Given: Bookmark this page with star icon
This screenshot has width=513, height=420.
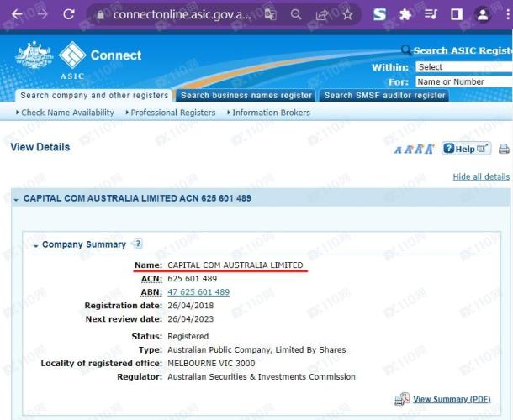Looking at the screenshot, I should [347, 14].
